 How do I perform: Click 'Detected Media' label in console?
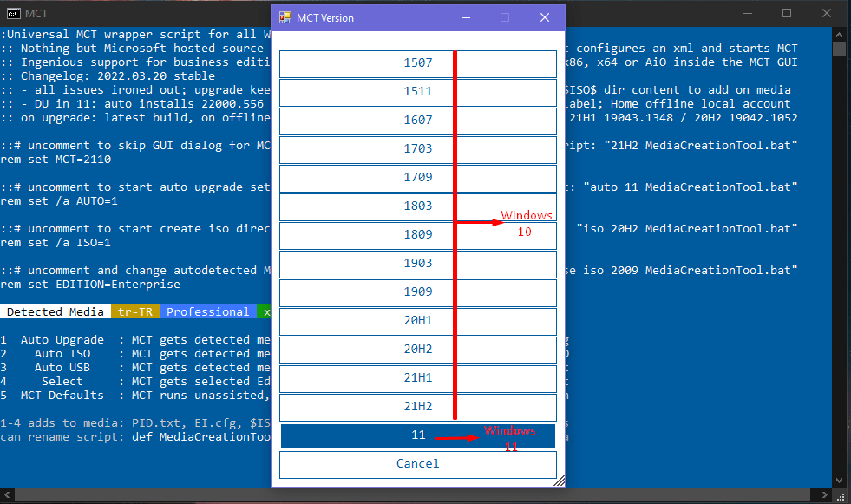click(x=56, y=312)
